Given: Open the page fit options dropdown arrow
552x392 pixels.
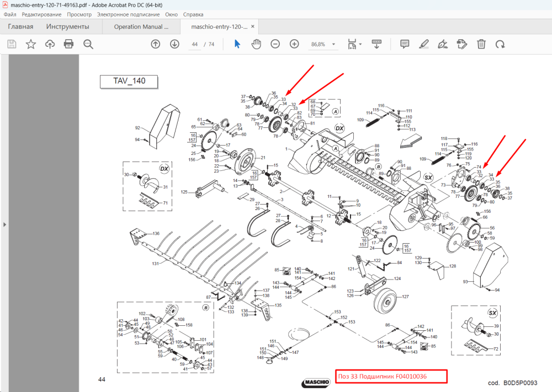Looking at the screenshot, I should (360, 44).
